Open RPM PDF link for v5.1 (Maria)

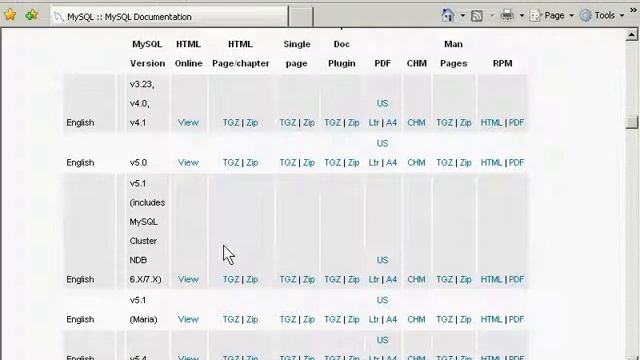[x=516, y=319]
